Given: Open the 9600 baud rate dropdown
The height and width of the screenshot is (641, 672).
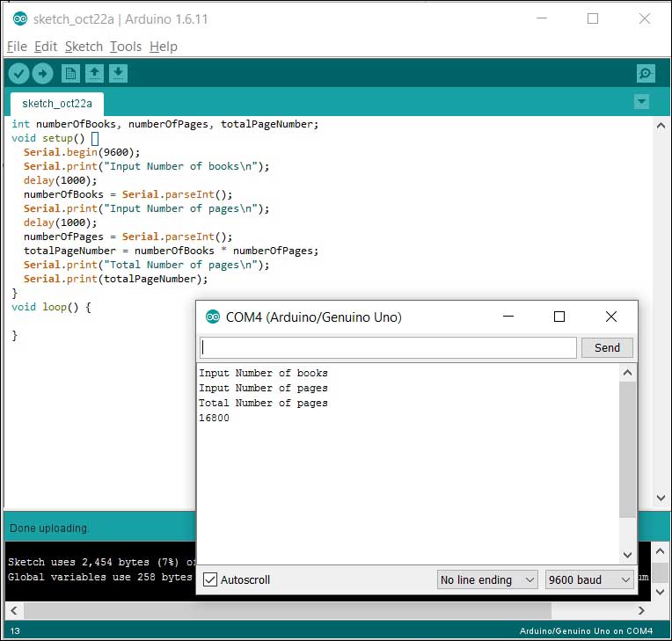Looking at the screenshot, I should 589,579.
